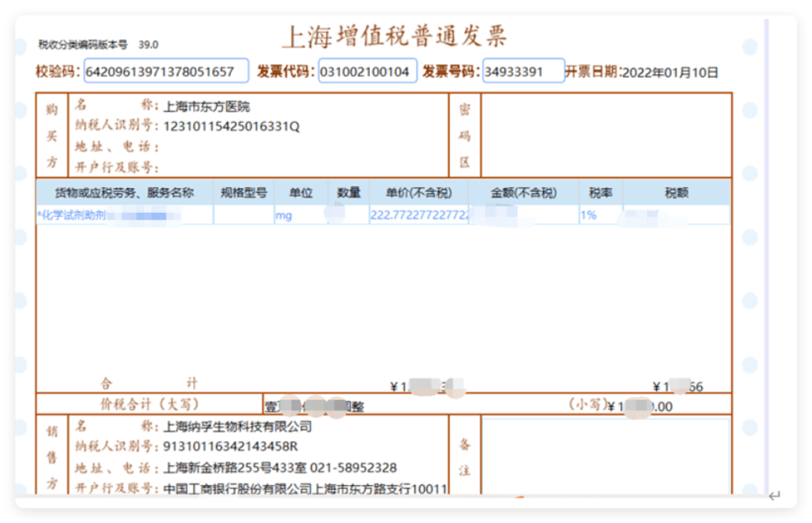The width and height of the screenshot is (812, 523).
Task: Click the 单位 column header
Action: click(300, 193)
